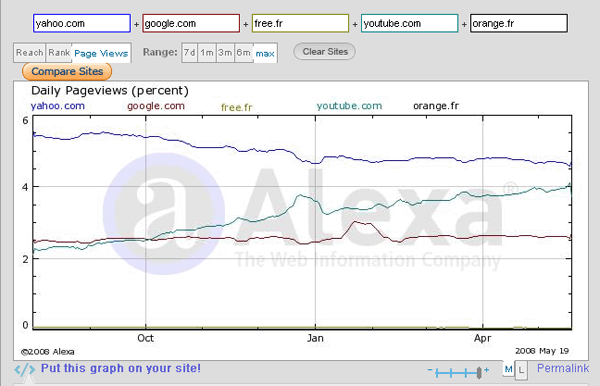Click the embed code </> icon
This screenshot has width=600, height=386.
(x=25, y=370)
